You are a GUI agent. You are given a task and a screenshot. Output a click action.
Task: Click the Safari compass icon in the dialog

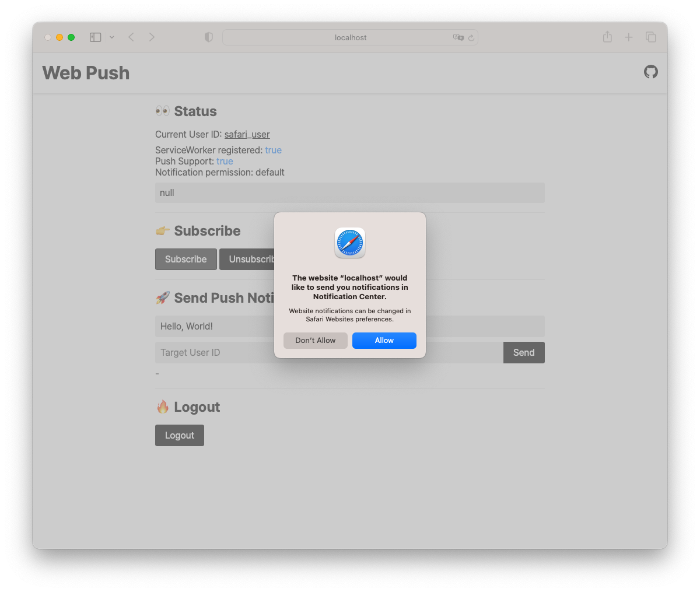(350, 243)
